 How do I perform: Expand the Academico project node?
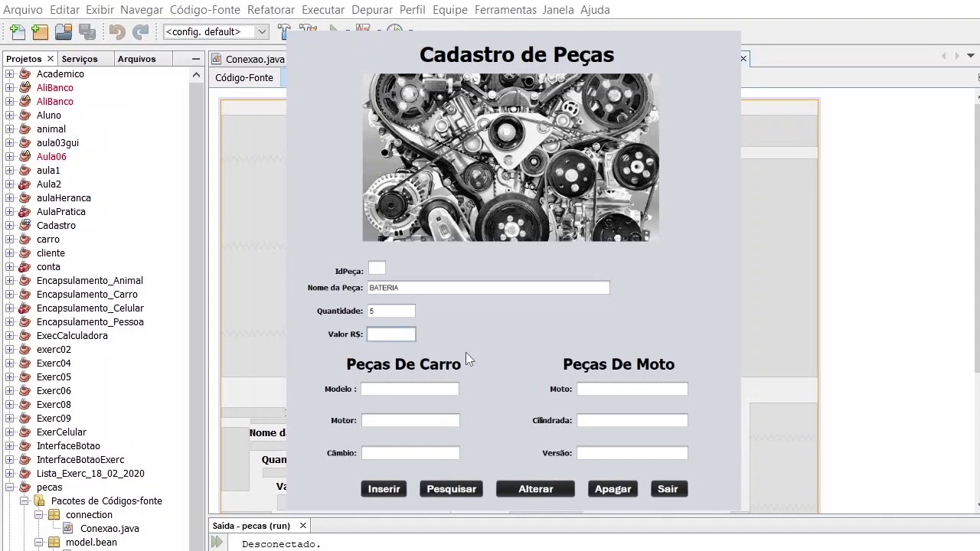10,74
